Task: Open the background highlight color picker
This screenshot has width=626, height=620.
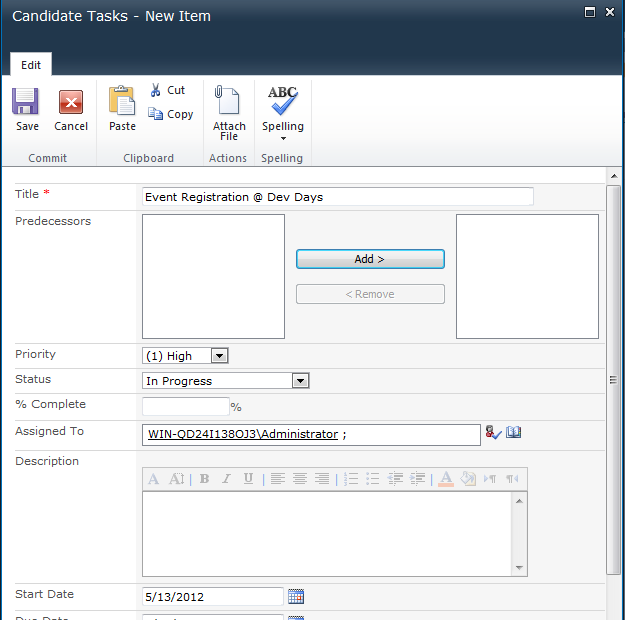Action: [x=468, y=478]
